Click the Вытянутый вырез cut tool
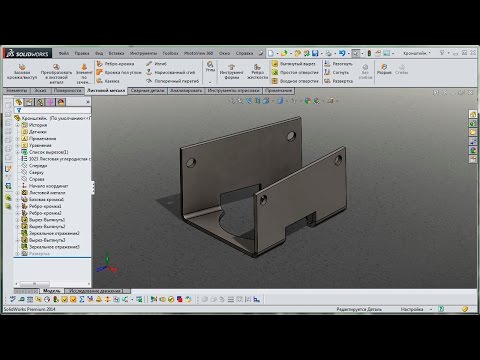Image resolution: width=480 pixels, height=360 pixels. (294, 63)
